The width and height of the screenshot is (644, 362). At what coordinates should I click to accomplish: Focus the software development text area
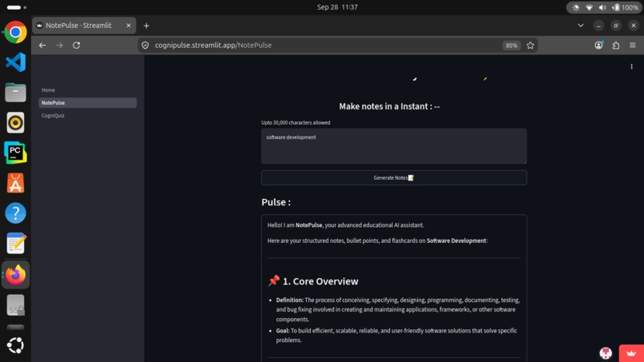click(x=394, y=146)
